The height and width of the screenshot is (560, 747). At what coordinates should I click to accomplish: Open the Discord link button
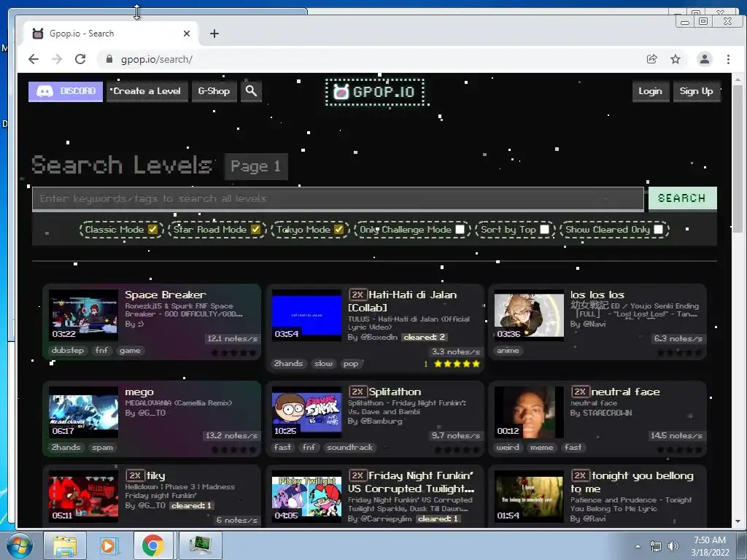click(x=66, y=91)
